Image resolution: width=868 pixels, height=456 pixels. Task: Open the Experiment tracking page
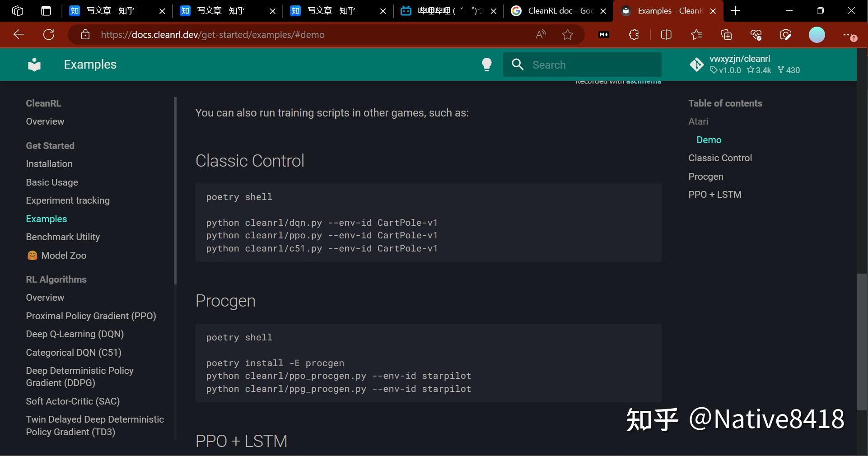pos(68,200)
